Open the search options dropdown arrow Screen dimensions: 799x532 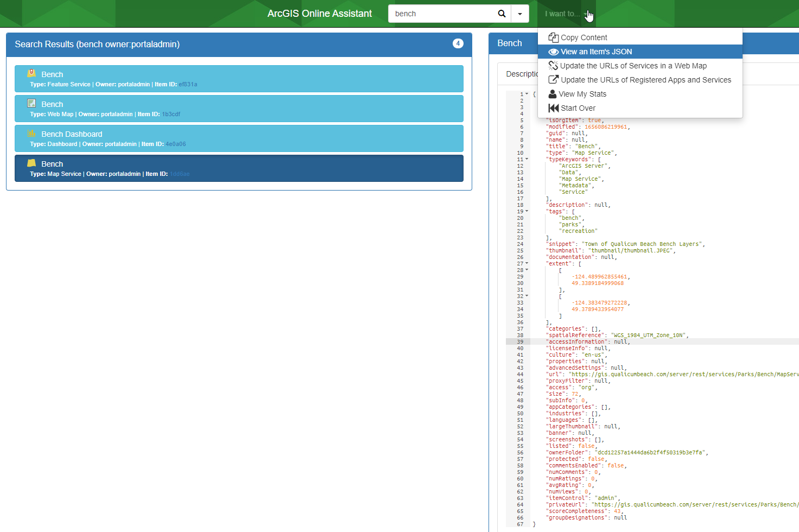(x=520, y=13)
